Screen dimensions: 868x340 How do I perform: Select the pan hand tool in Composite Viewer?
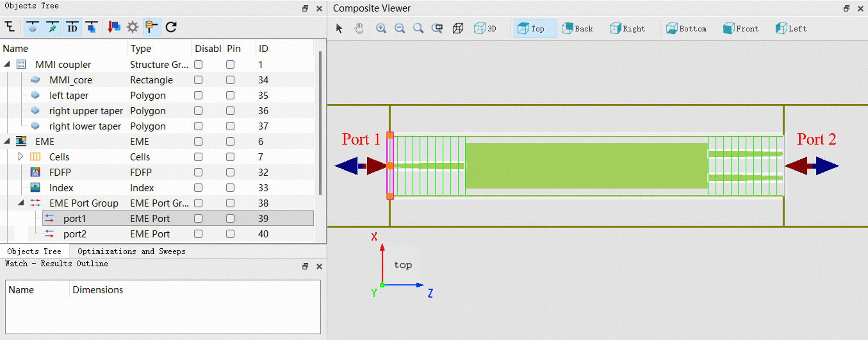(358, 29)
